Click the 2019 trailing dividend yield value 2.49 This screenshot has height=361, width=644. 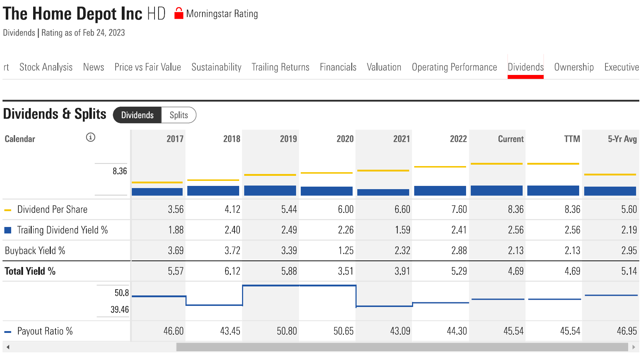coord(289,230)
